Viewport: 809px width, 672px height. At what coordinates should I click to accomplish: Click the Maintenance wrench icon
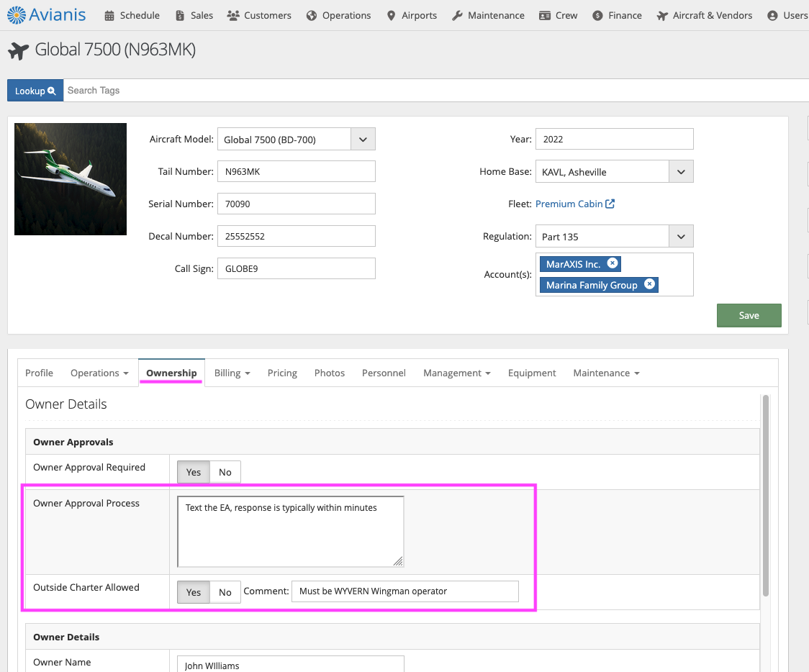click(x=457, y=16)
